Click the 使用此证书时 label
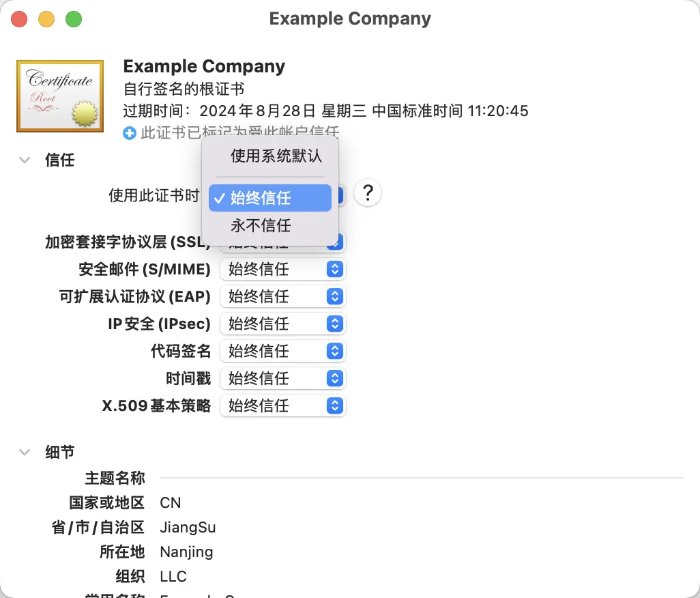Viewport: 700px width, 598px height. tap(154, 195)
